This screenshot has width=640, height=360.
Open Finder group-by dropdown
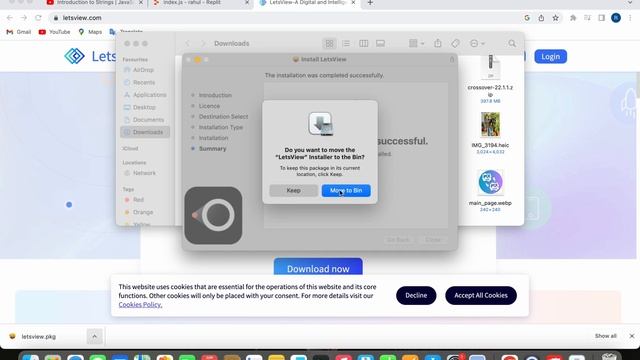tap(416, 43)
